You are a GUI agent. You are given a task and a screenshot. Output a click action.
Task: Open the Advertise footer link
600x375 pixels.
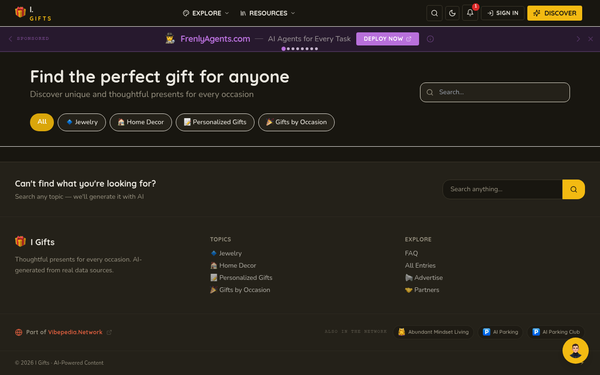tap(424, 278)
